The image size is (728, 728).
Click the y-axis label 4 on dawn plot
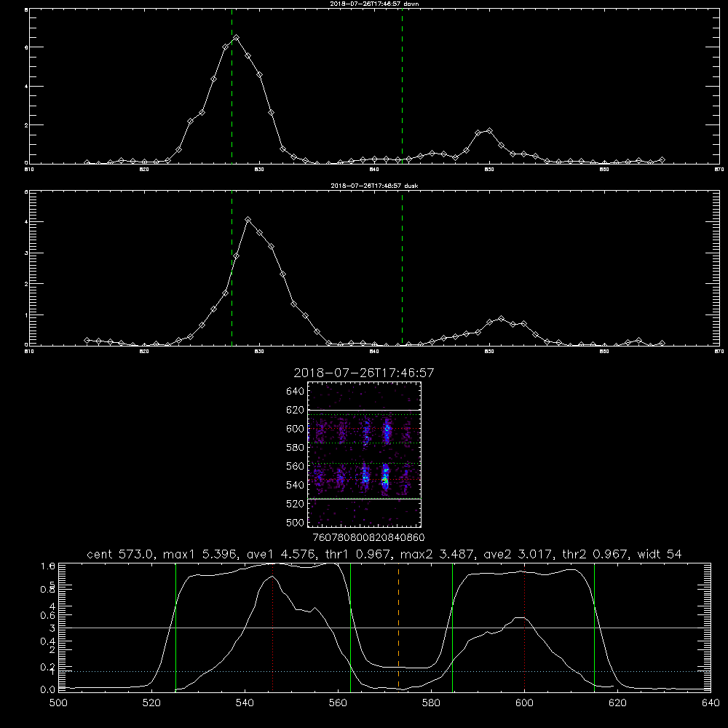26,87
